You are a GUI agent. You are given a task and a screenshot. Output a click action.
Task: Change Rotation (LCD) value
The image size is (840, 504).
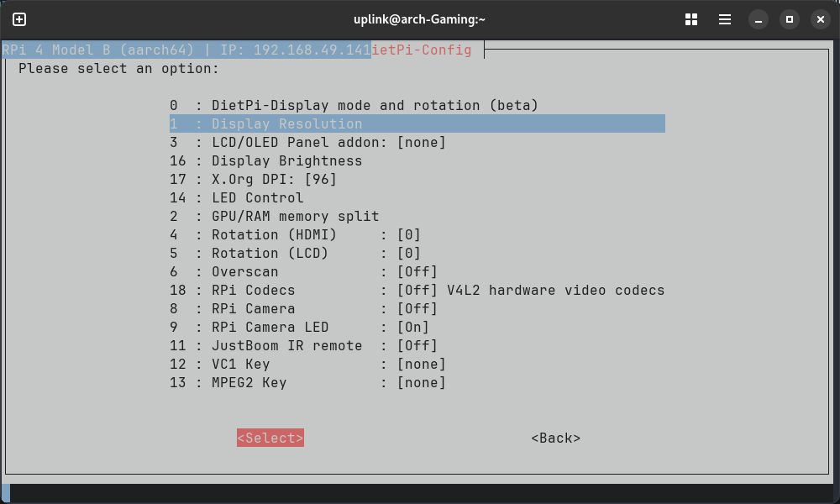[295, 254]
